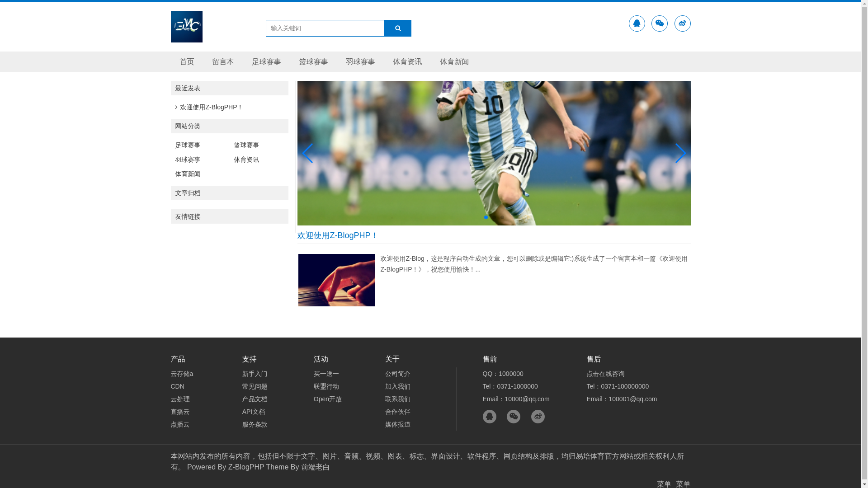Open the QQ icon in header
868x488 pixels.
coord(637,23)
